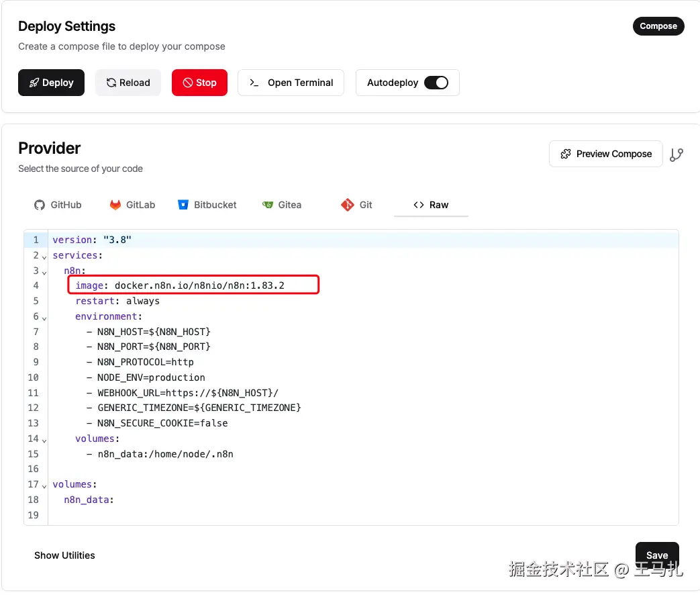700x595 pixels.
Task: Save the compose file
Action: [x=656, y=555]
